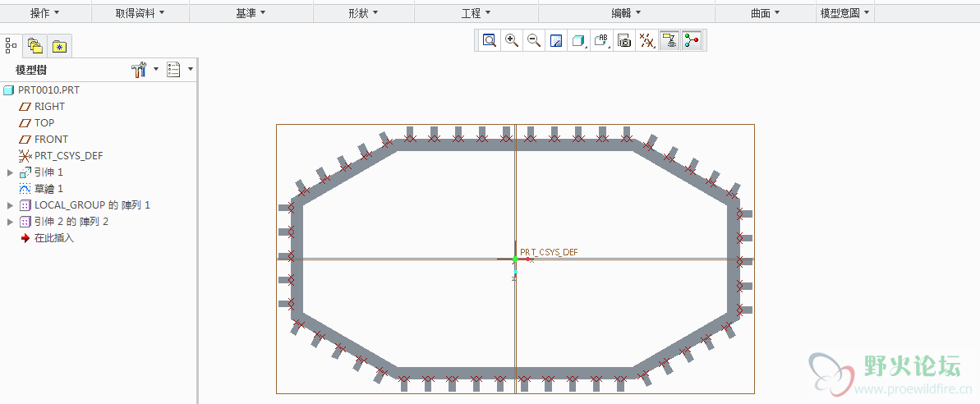
Task: Click the coordinate system origin in the viewport
Action: click(515, 259)
